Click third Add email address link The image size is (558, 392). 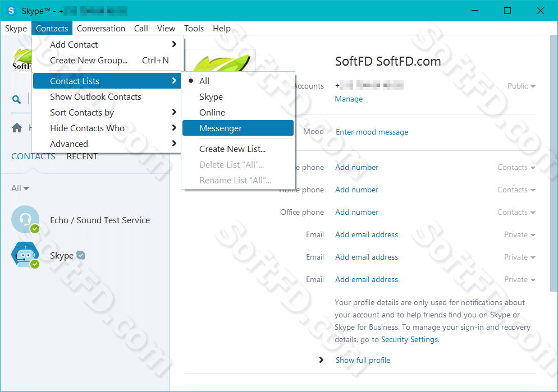(x=367, y=279)
